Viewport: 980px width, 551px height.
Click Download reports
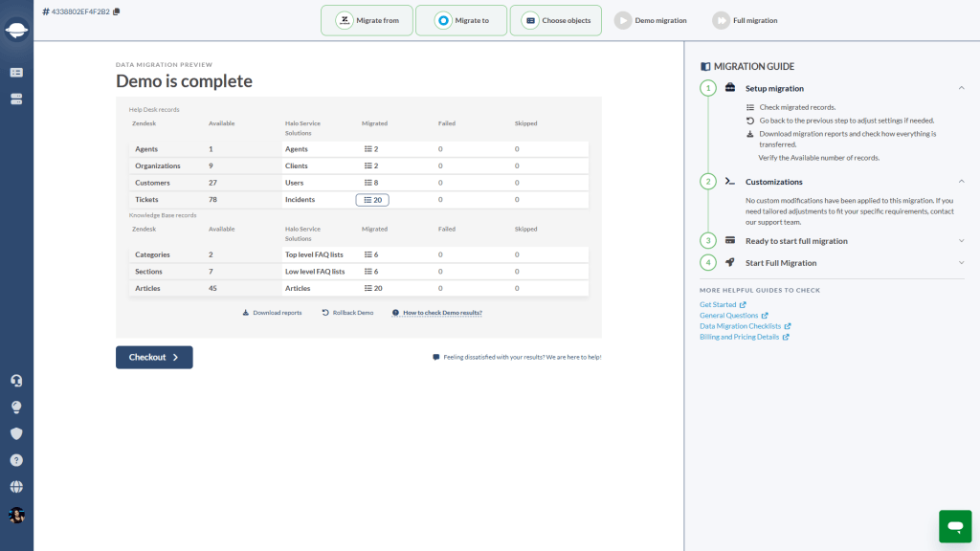click(273, 313)
